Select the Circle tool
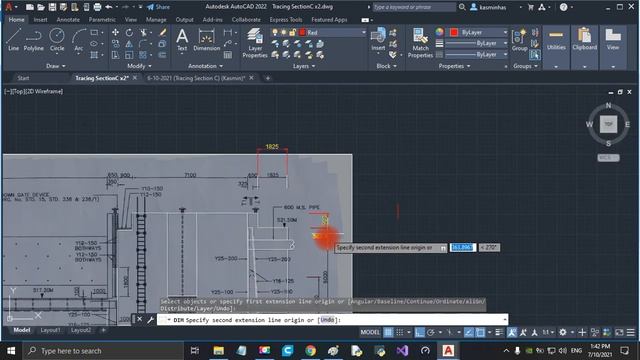The width and height of the screenshot is (640, 360). pyautogui.click(x=57, y=40)
